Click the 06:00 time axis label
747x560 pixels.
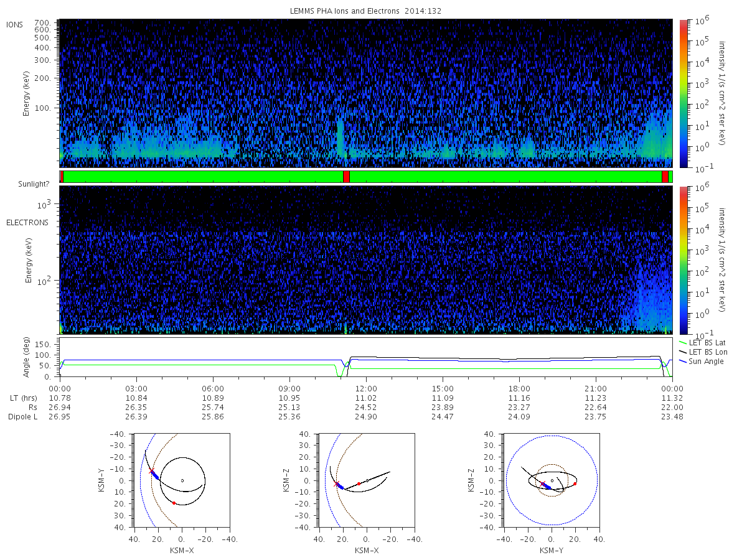[213, 389]
